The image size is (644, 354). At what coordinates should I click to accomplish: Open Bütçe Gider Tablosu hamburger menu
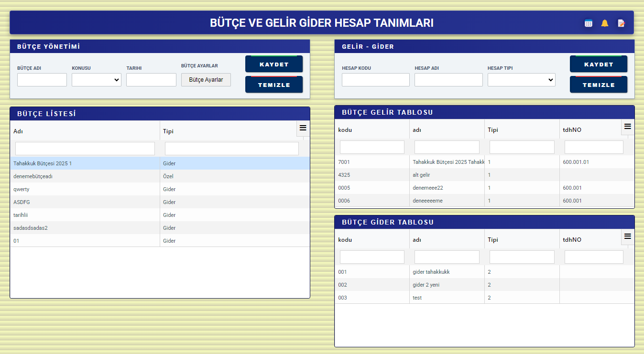(628, 236)
